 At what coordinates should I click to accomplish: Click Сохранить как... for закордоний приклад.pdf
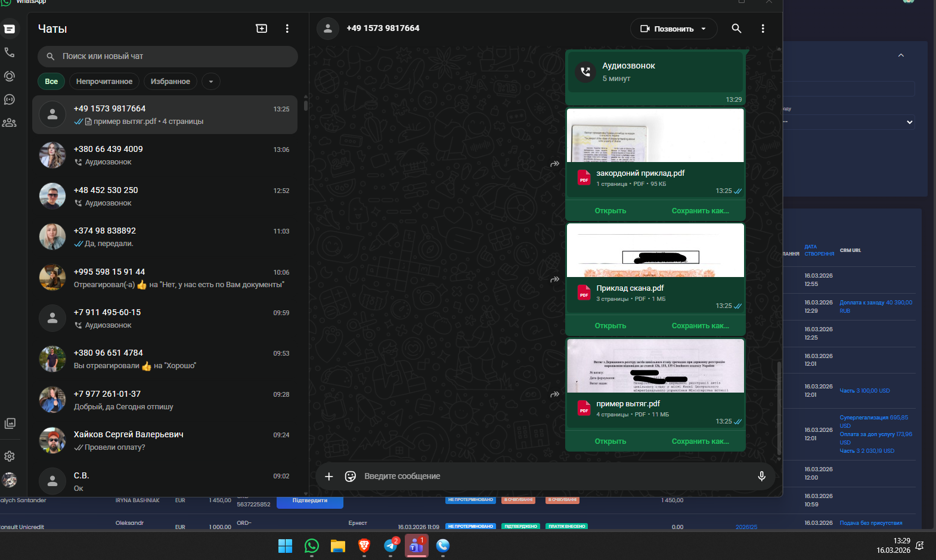[x=701, y=211]
